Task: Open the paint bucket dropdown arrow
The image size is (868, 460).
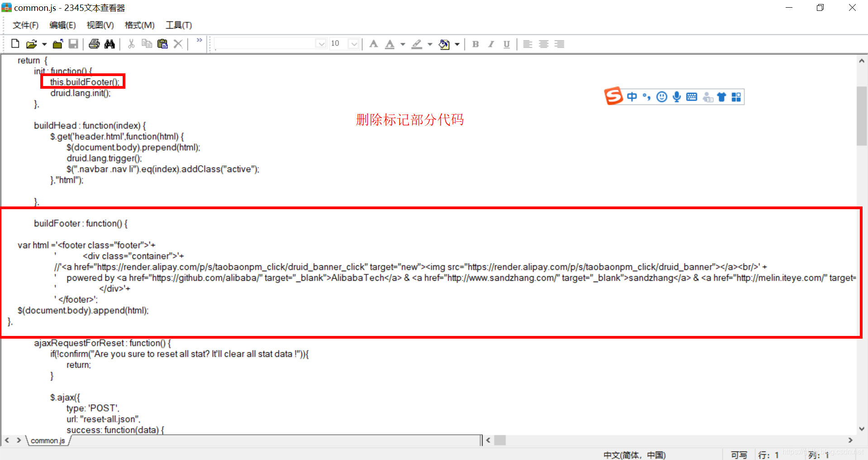Action: coord(457,44)
